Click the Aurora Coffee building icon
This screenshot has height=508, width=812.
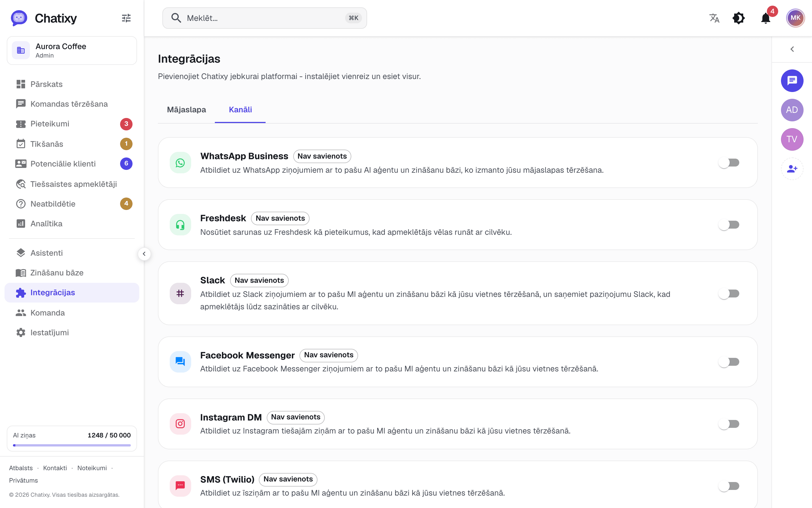pyautogui.click(x=21, y=51)
